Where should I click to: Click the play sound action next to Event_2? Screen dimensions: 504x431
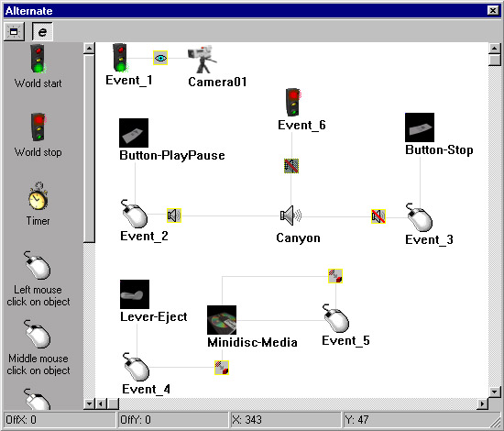(x=174, y=215)
